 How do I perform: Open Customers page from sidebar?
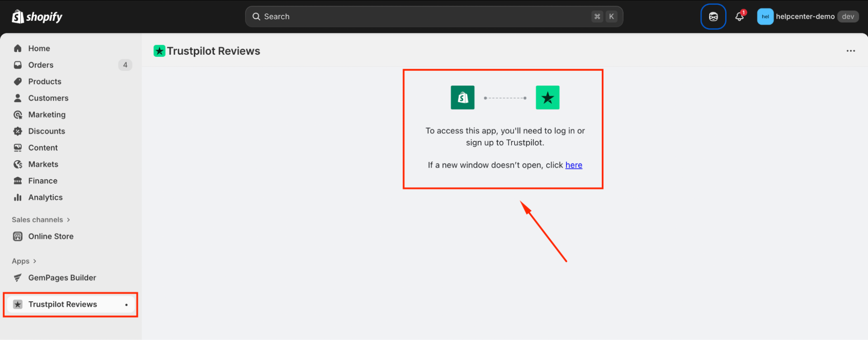[x=48, y=98]
